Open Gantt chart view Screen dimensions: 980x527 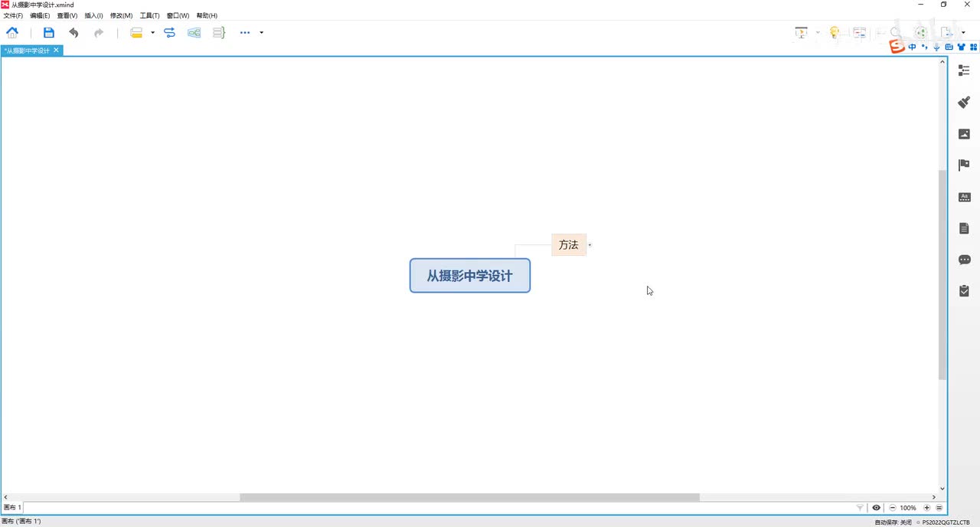[x=860, y=32]
